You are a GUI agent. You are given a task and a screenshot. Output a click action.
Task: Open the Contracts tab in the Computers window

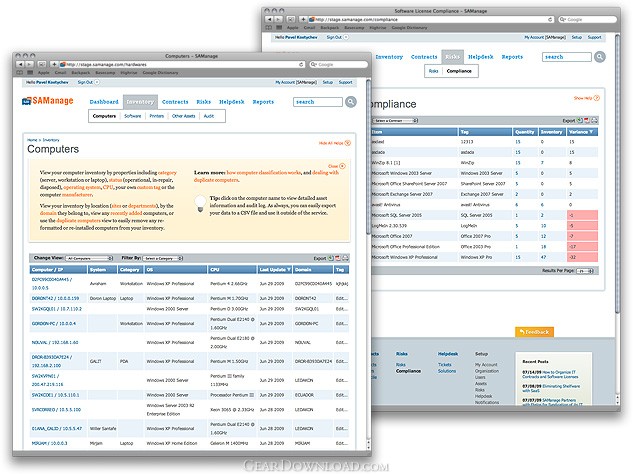[x=175, y=102]
